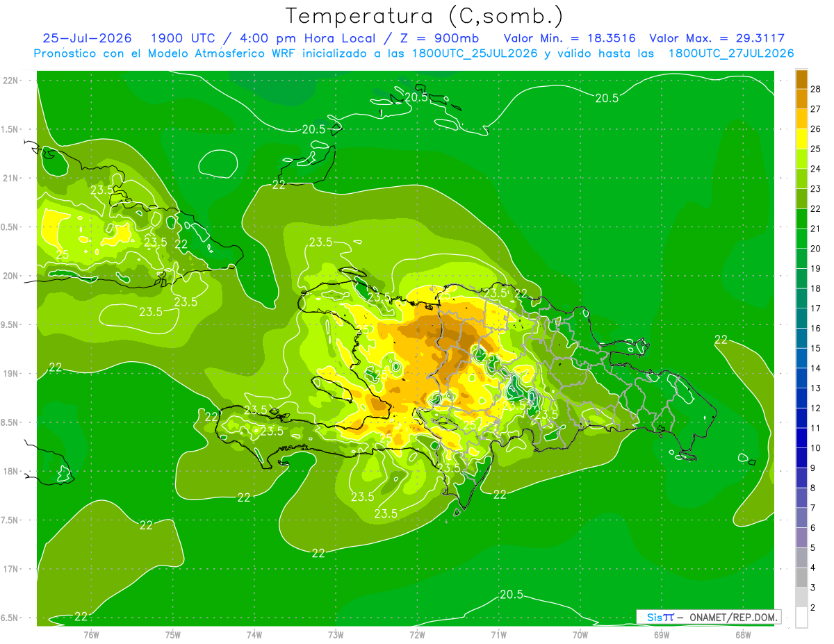Click the colorbar label '28'

816,89
